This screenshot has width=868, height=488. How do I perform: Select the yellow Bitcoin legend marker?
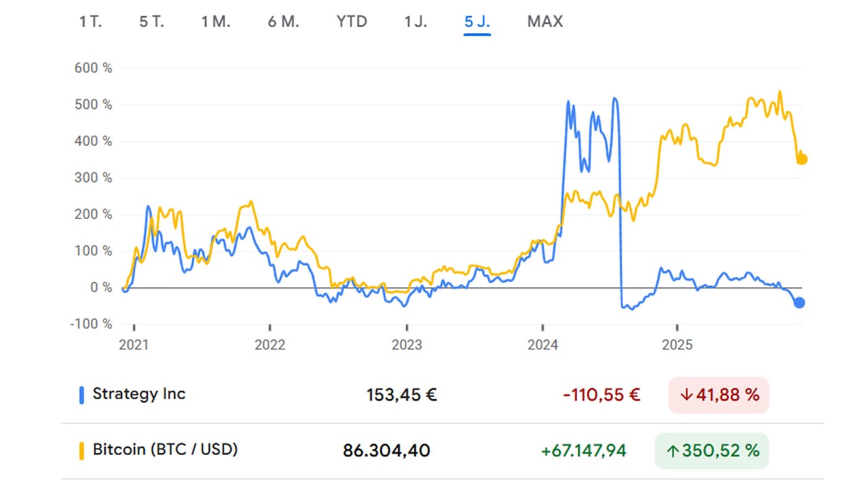tap(81, 450)
